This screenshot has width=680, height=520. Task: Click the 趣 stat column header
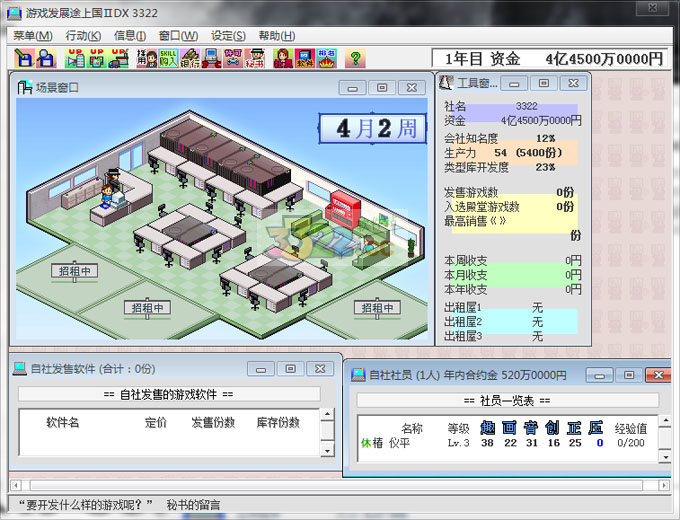click(x=487, y=428)
